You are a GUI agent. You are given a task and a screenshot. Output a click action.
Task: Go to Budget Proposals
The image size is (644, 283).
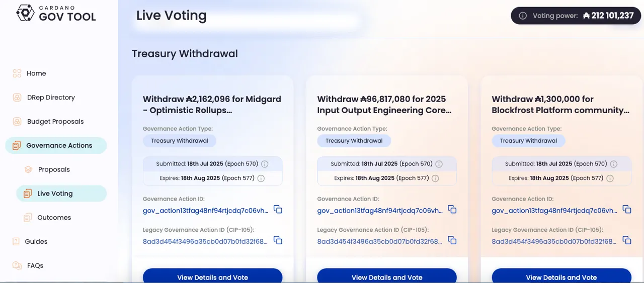[x=56, y=122]
